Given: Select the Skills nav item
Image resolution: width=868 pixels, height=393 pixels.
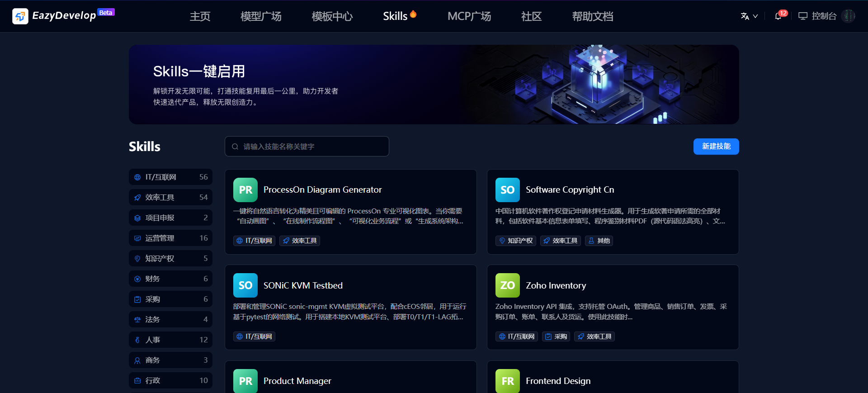Looking at the screenshot, I should 400,16.
